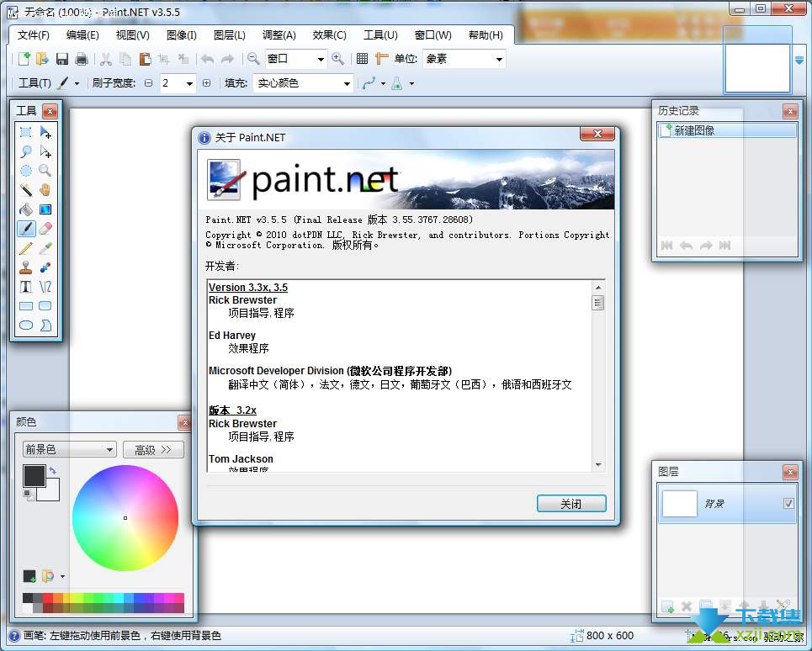
Task: Click the Zoom In magnifier icon
Action: tap(337, 59)
